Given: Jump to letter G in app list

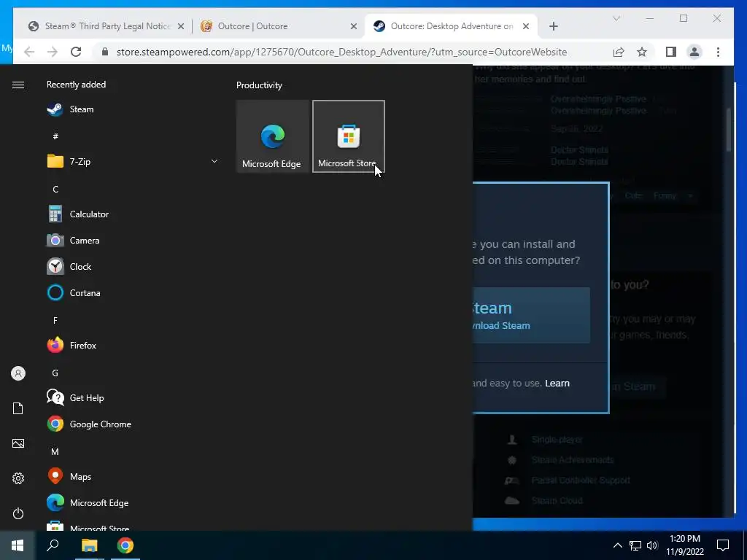Looking at the screenshot, I should tap(55, 373).
